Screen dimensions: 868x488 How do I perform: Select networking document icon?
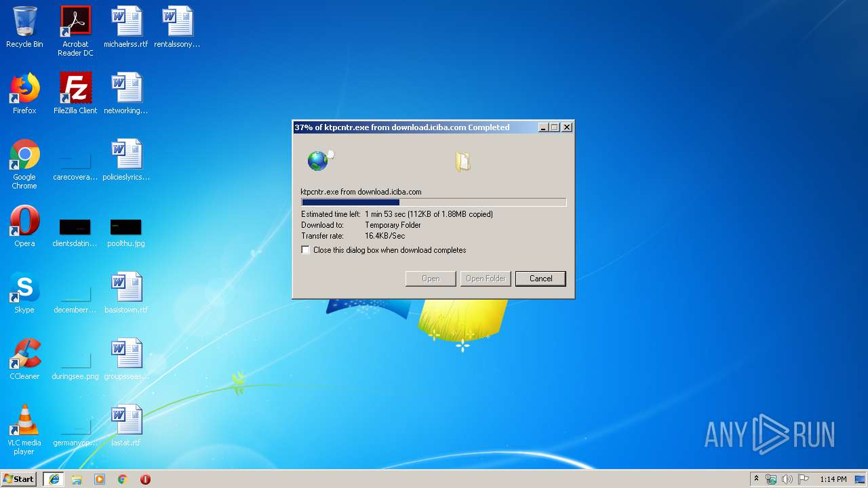[126, 94]
